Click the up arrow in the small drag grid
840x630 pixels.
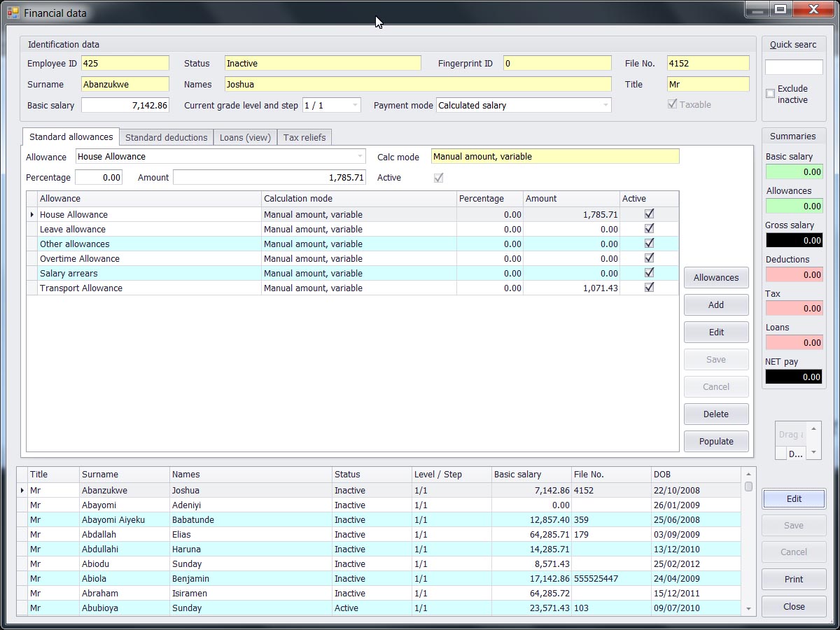tap(813, 428)
